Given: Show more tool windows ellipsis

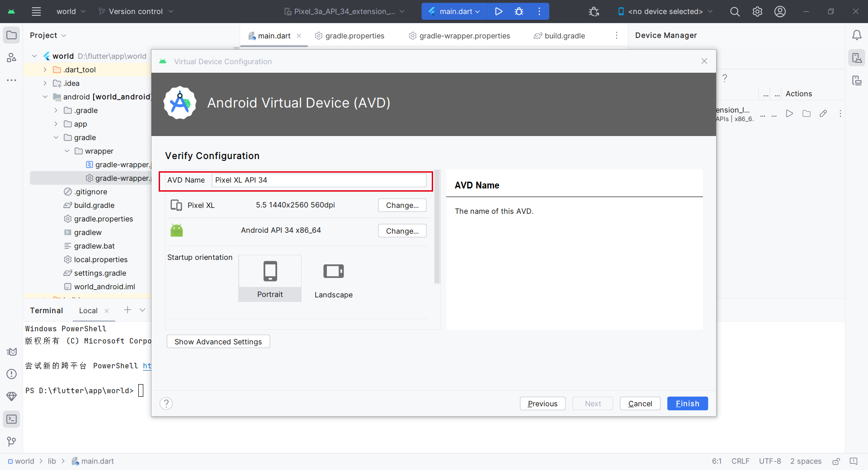Looking at the screenshot, I should 11,80.
